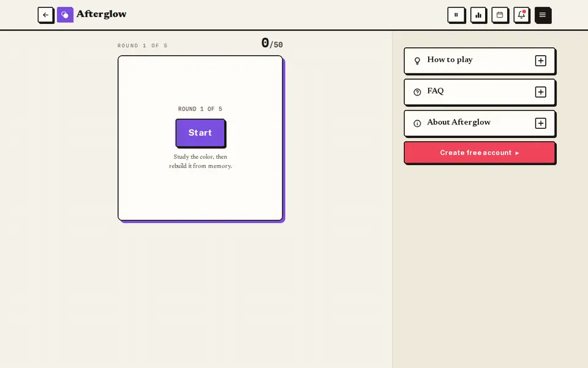
Task: Expand the How to play section
Action: [479, 61]
